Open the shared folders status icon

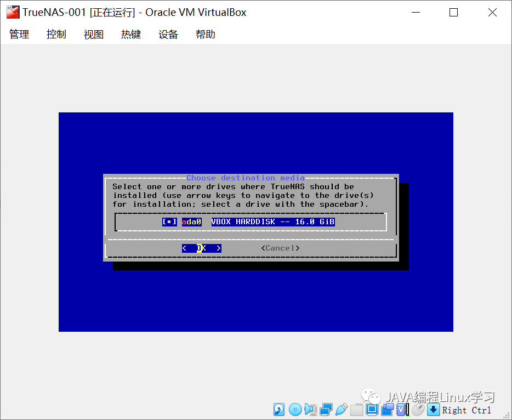356,410
